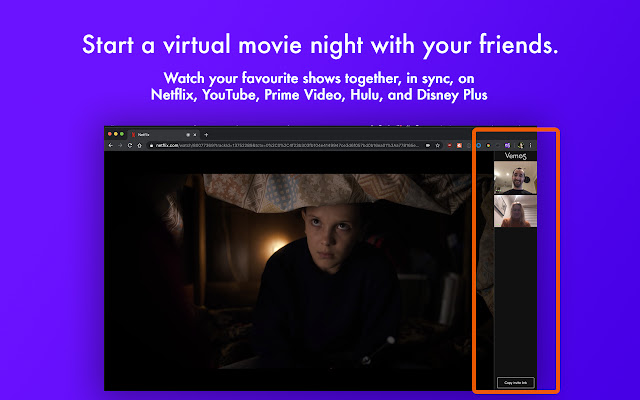Select the Netflix browser tab

164,135
